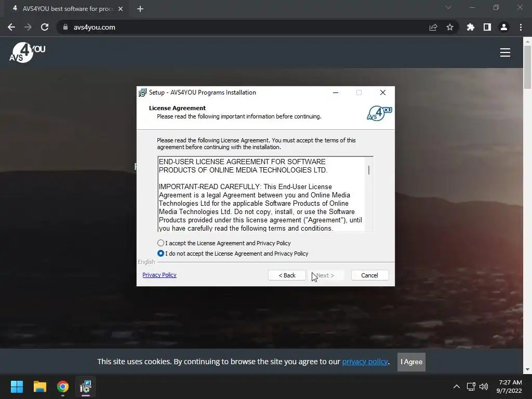Click the web page scrollbar thumb

pyautogui.click(x=527, y=67)
